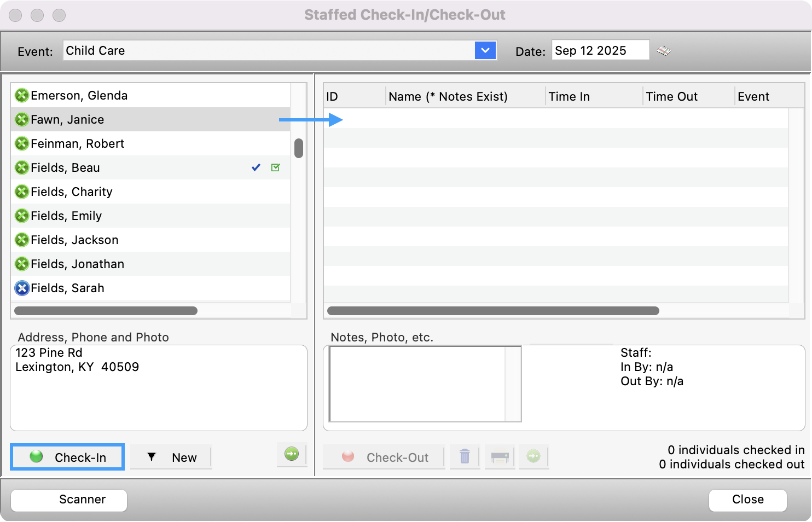Click the blue checkmark beside Fields, Beau
This screenshot has width=812, height=522.
coord(256,167)
